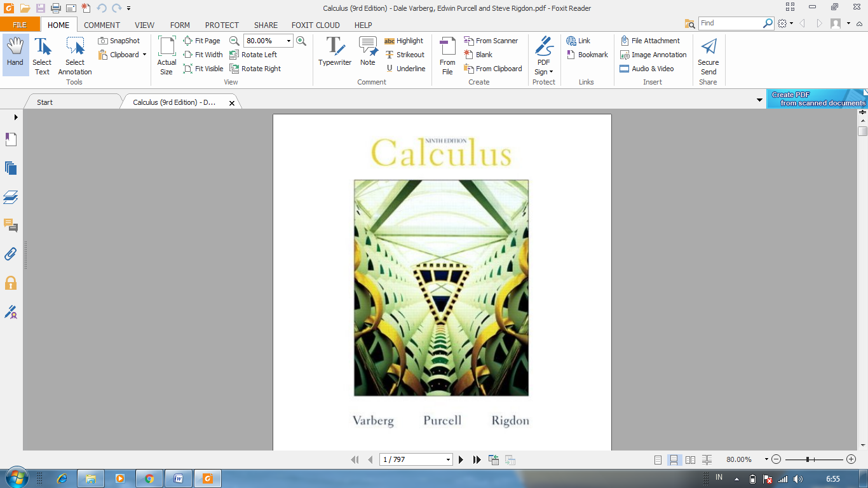Screen dimensions: 868x488
Task: Toggle single page view mode
Action: [658, 459]
